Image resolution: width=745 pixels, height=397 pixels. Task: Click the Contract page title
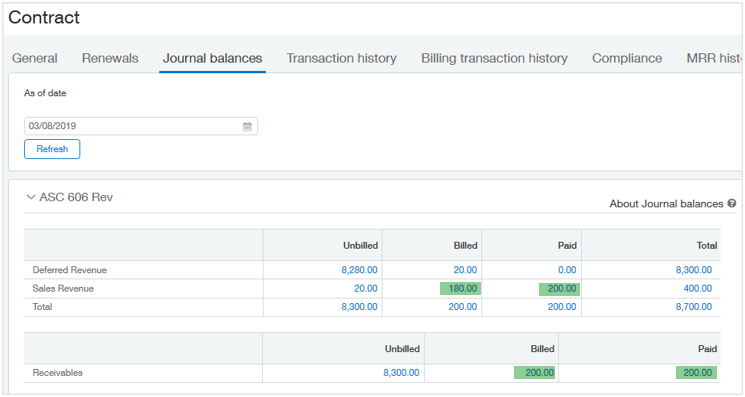pyautogui.click(x=44, y=18)
